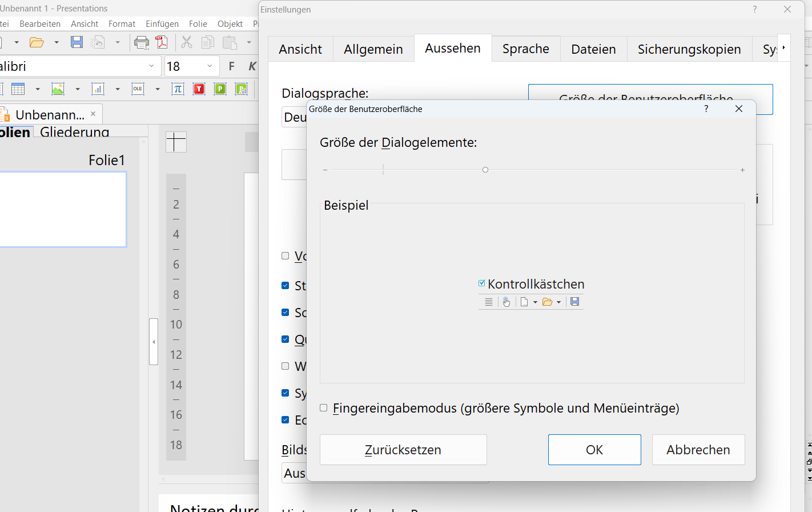The width and height of the screenshot is (812, 512).
Task: Toggle the Einstellungen checkbox starting with 'W'
Action: (286, 366)
